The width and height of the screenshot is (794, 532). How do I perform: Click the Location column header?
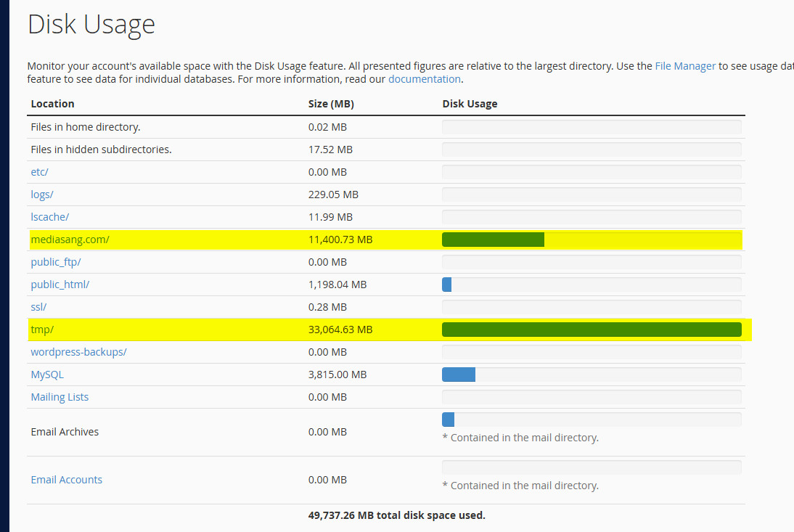tap(52, 104)
